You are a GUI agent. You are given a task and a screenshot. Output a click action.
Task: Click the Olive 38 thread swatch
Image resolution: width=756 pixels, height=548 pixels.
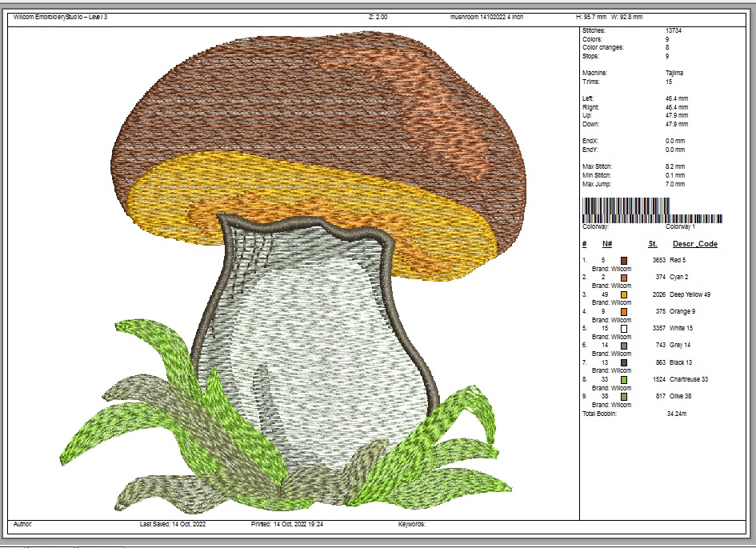click(x=624, y=396)
